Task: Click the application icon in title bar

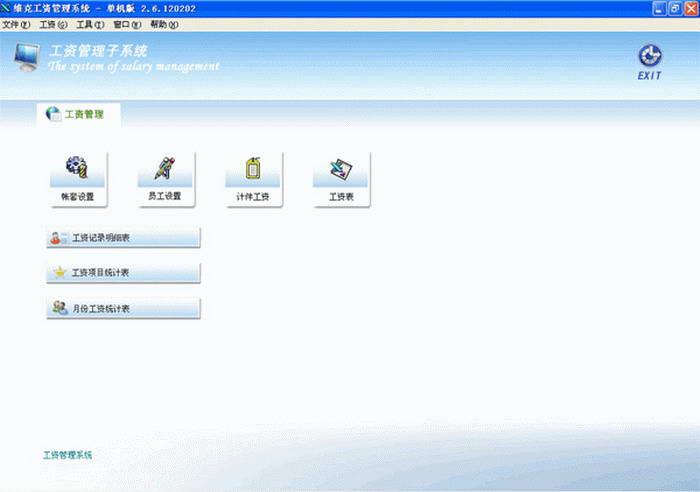Action: 5,8
